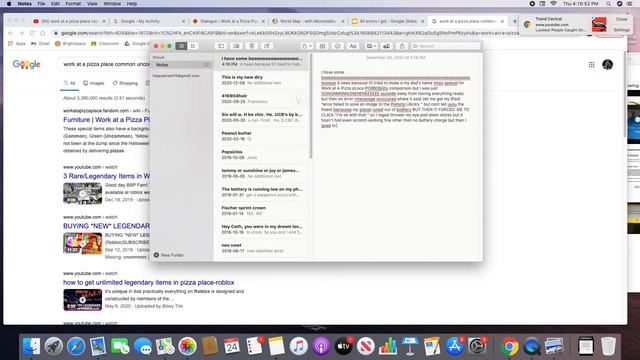The width and height of the screenshot is (640, 360).
Task: Open Settings on the Chrome notification
Action: (622, 30)
